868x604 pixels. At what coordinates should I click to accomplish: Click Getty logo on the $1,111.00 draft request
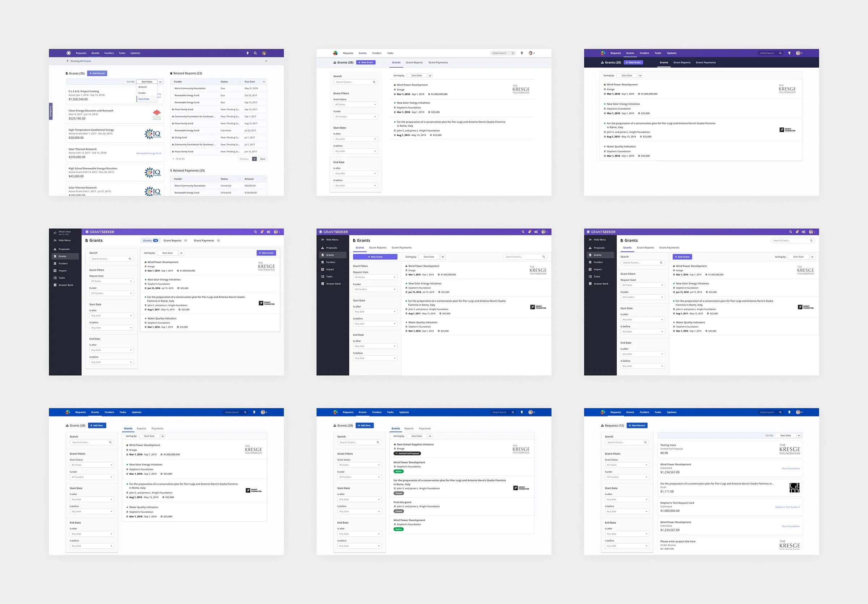[794, 487]
